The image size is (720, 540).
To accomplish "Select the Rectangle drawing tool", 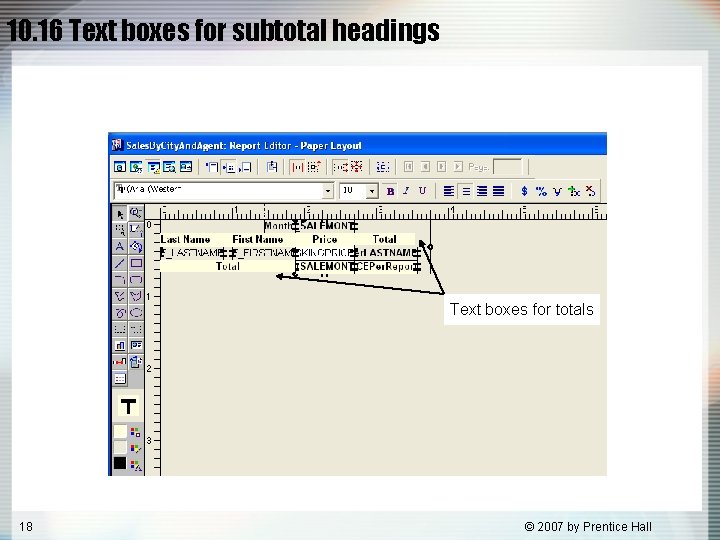I will [x=136, y=263].
